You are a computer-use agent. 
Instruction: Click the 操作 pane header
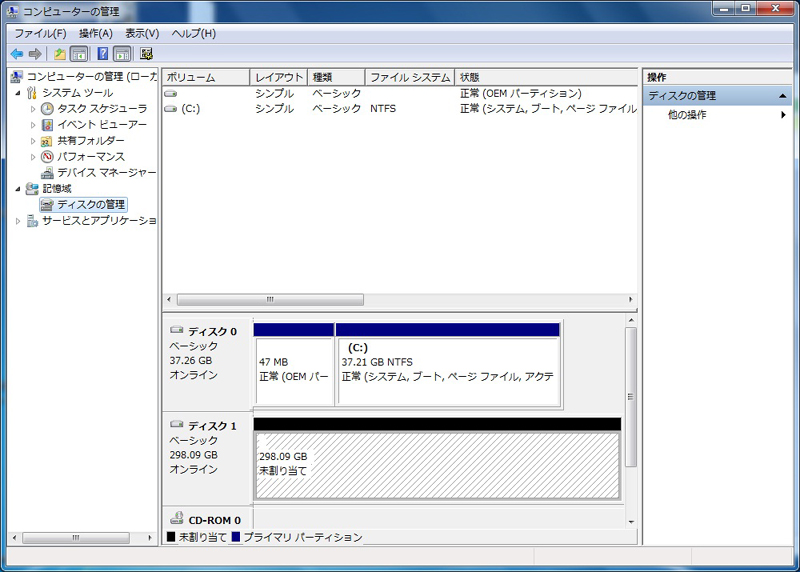point(718,78)
